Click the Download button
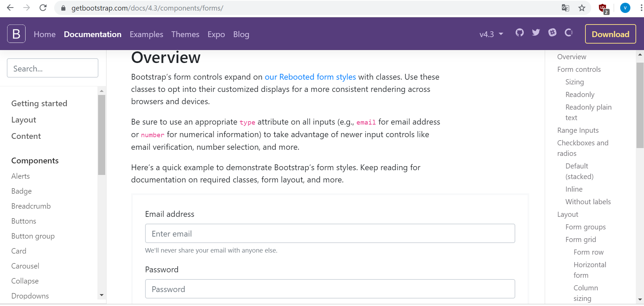Screen dimensions: 644x306 coord(610,34)
